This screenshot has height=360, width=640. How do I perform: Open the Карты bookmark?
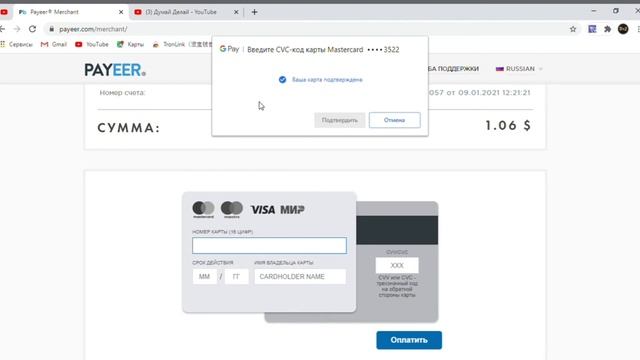coord(131,44)
